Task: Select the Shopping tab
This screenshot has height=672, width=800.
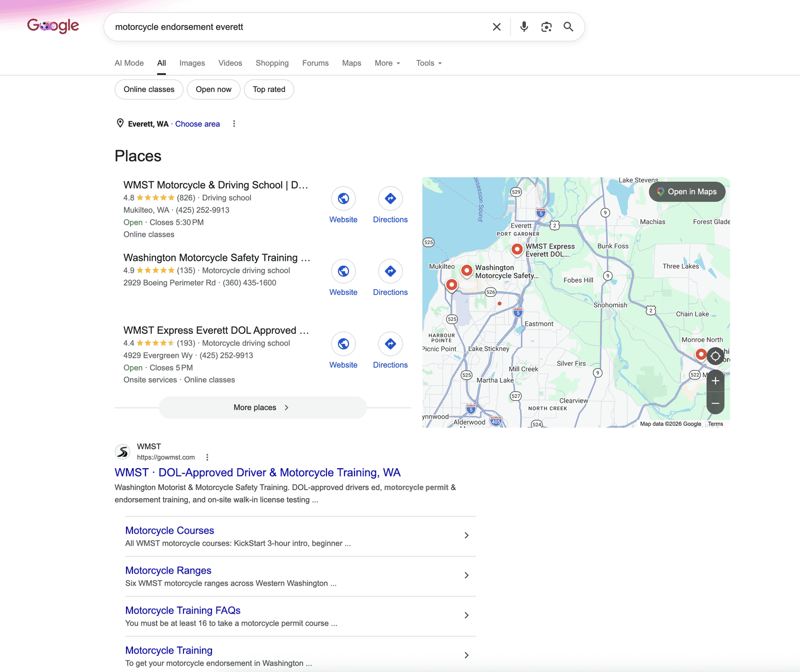Action: (x=272, y=63)
